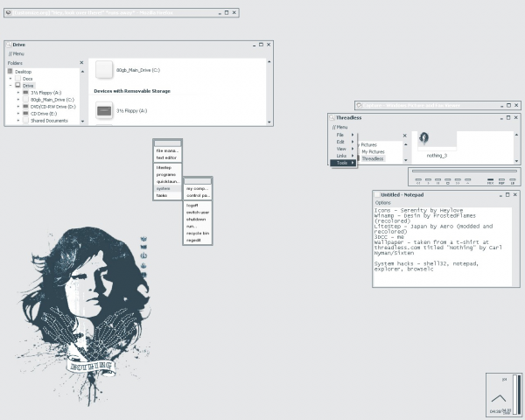
Task: Expand the Shared Documents tree node
Action: click(18, 120)
